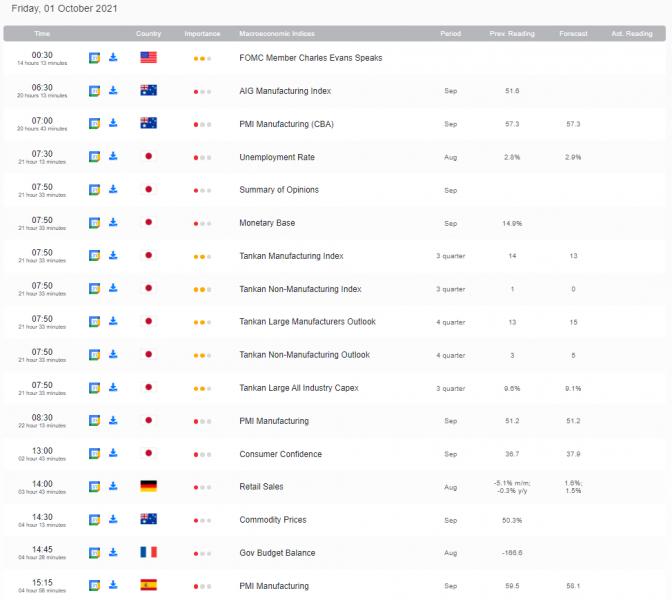
Task: Download FOMC Member Charles Evans Speaks event
Action: pyautogui.click(x=113, y=57)
